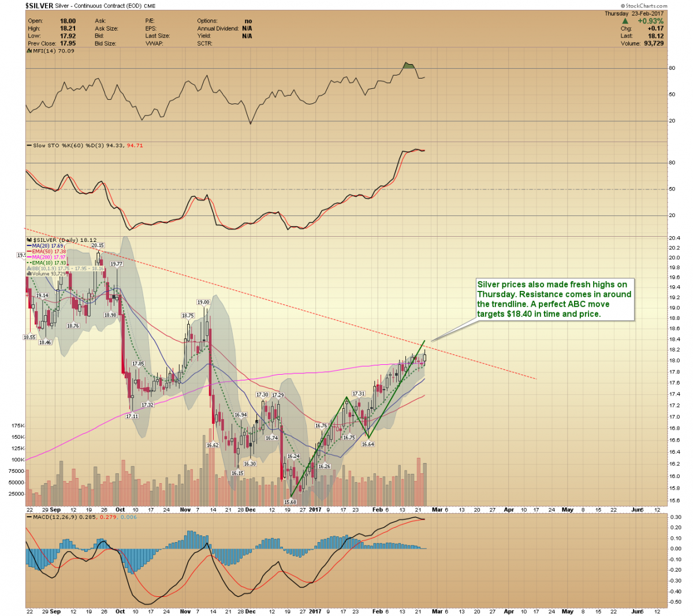This screenshot has width=693, height=616.
Task: Click the 15.68 low price marker
Action: click(x=290, y=502)
